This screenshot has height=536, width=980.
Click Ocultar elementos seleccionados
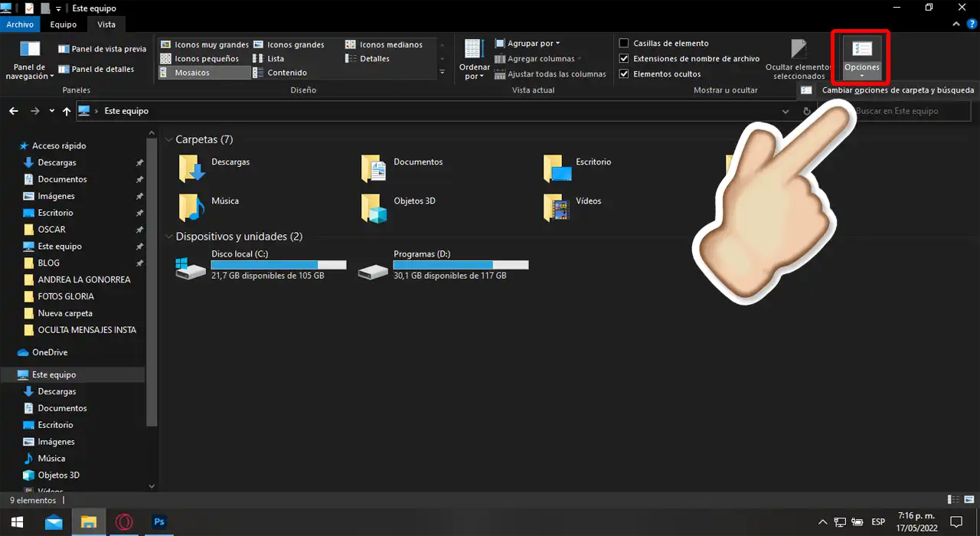(799, 60)
